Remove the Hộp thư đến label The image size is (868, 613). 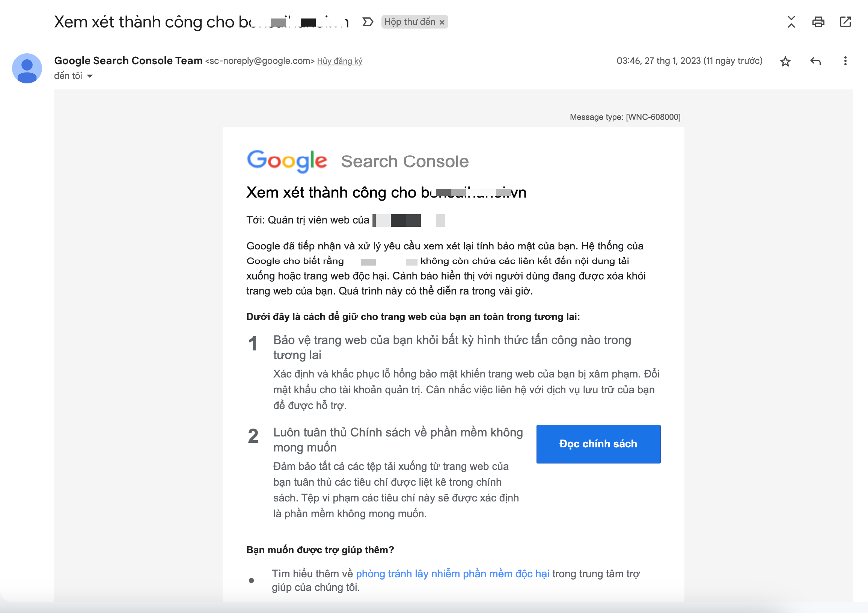click(442, 22)
